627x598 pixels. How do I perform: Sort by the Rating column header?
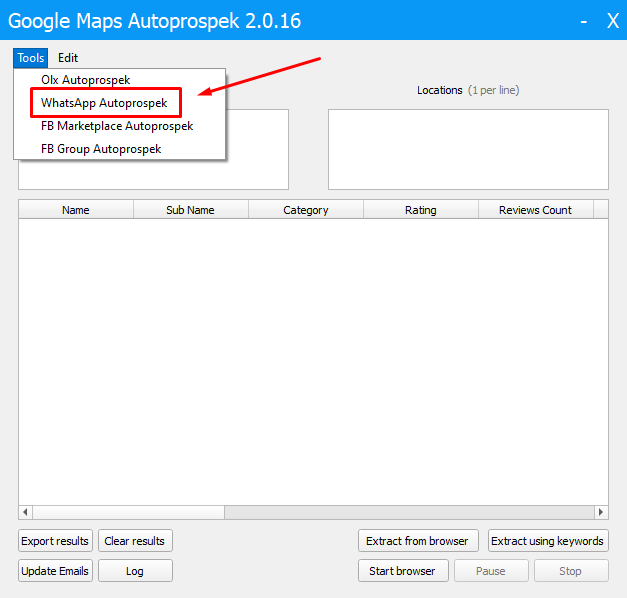420,210
